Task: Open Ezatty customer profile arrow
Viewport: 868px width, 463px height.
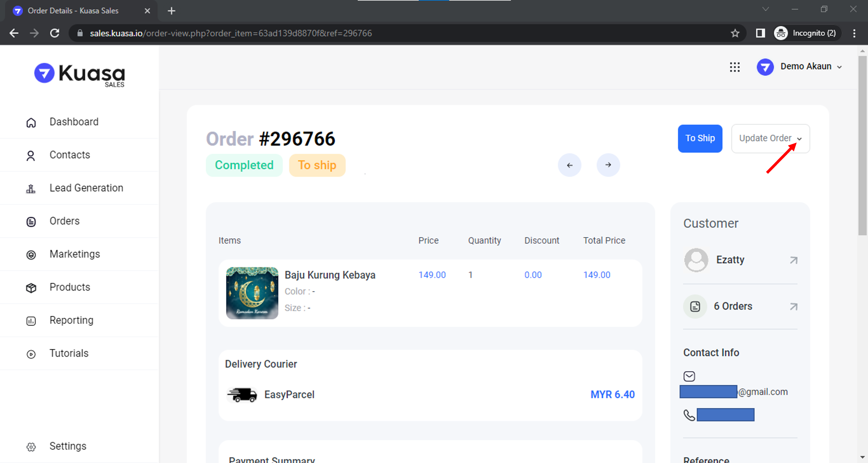Action: [794, 260]
